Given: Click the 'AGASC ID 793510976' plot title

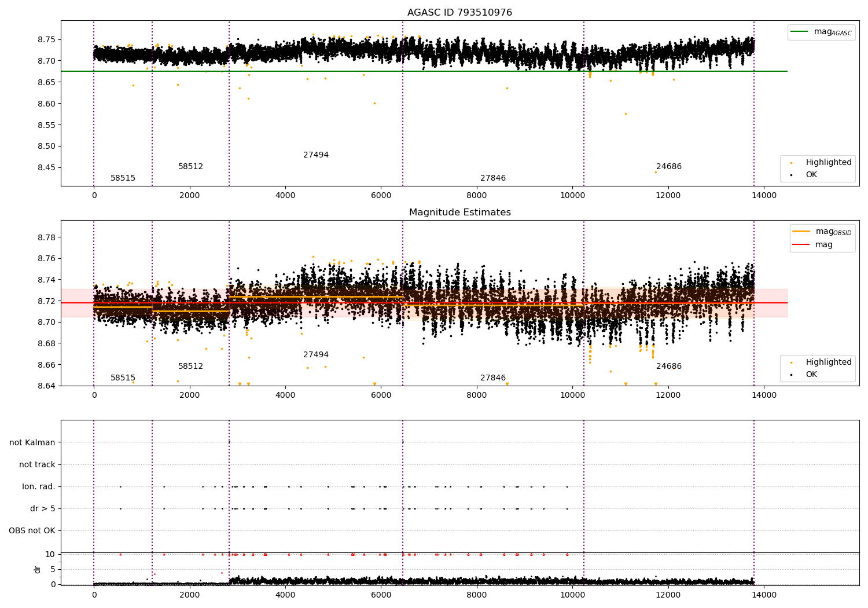Looking at the screenshot, I should pyautogui.click(x=459, y=13).
